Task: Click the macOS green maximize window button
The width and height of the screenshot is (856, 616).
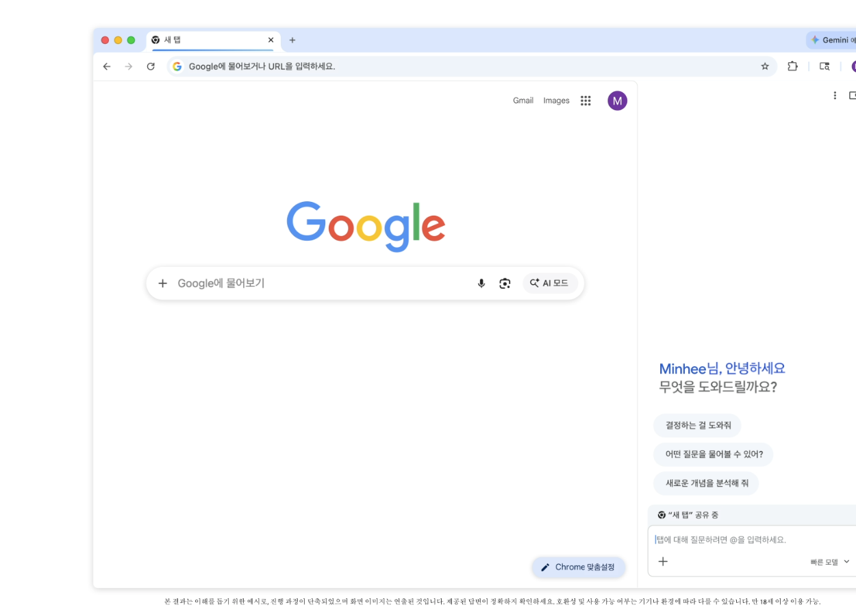Action: click(x=131, y=40)
